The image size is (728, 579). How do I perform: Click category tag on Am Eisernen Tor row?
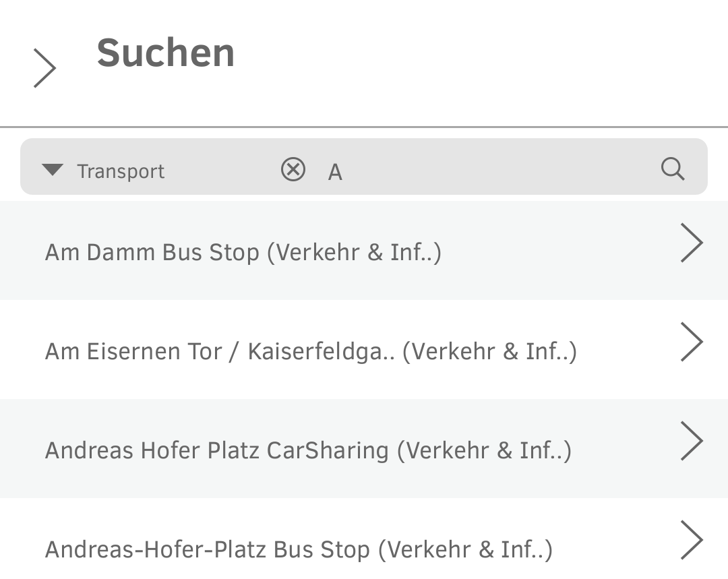pos(489,351)
